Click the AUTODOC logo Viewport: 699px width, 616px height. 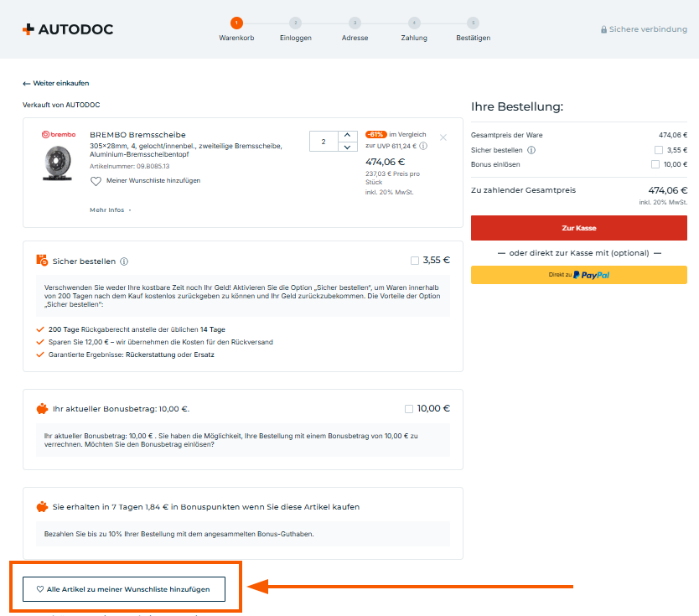(x=68, y=29)
